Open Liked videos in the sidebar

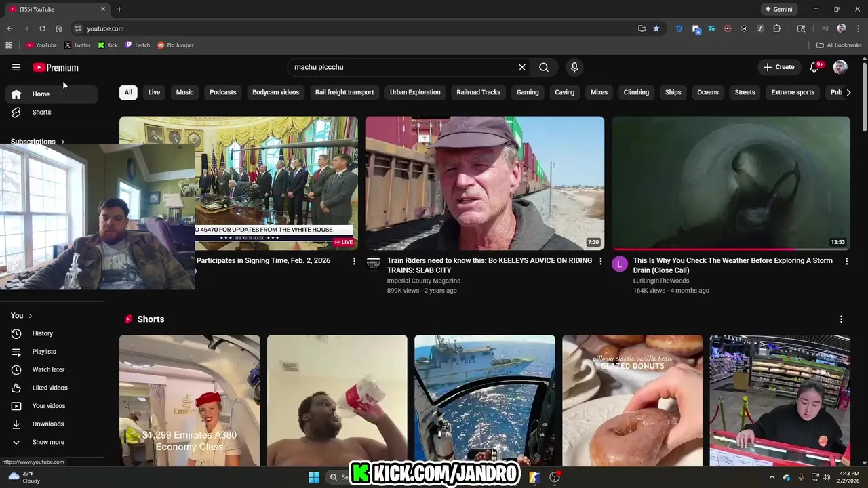click(52, 388)
